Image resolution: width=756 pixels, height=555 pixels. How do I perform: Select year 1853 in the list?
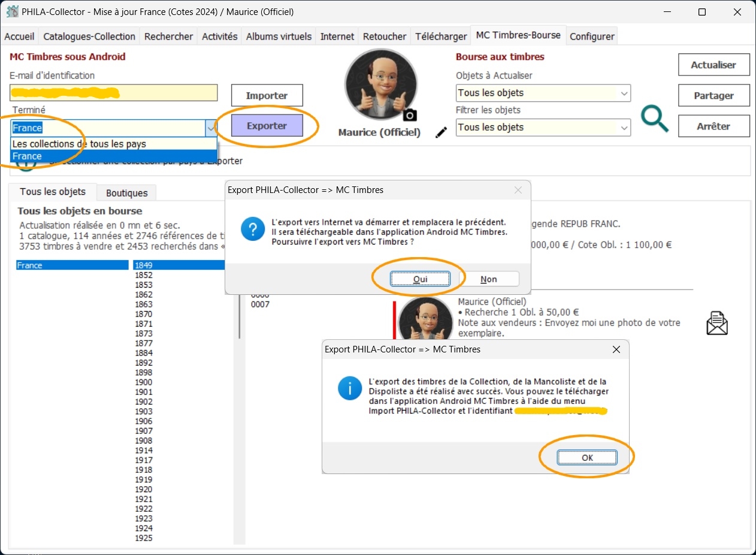tap(144, 285)
